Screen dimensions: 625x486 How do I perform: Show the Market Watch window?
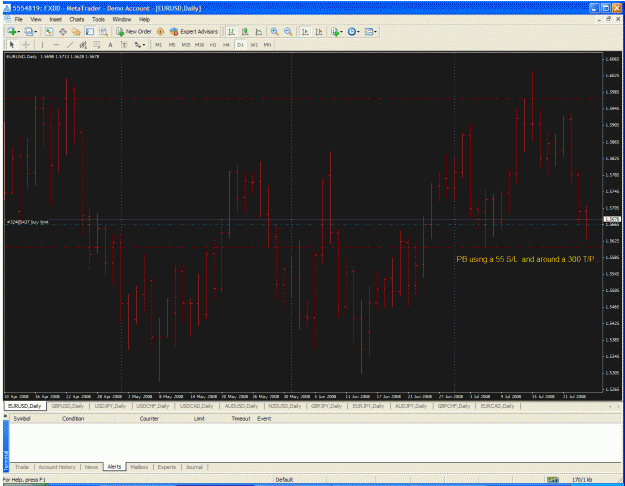pyautogui.click(x=49, y=31)
